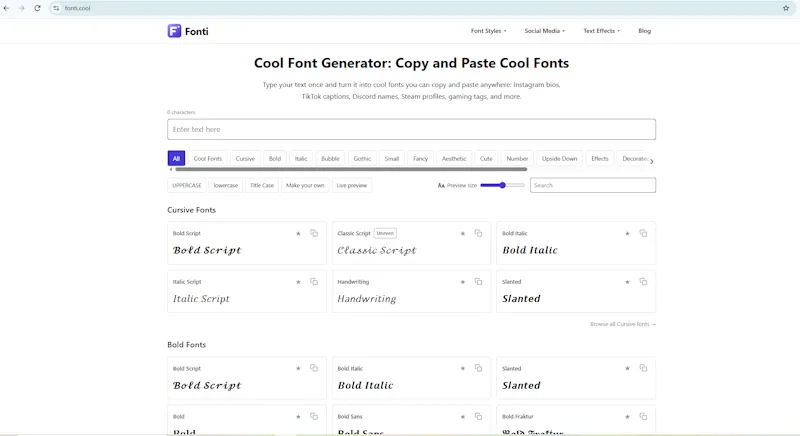
Task: Open the Font Styles dropdown menu
Action: coord(488,31)
